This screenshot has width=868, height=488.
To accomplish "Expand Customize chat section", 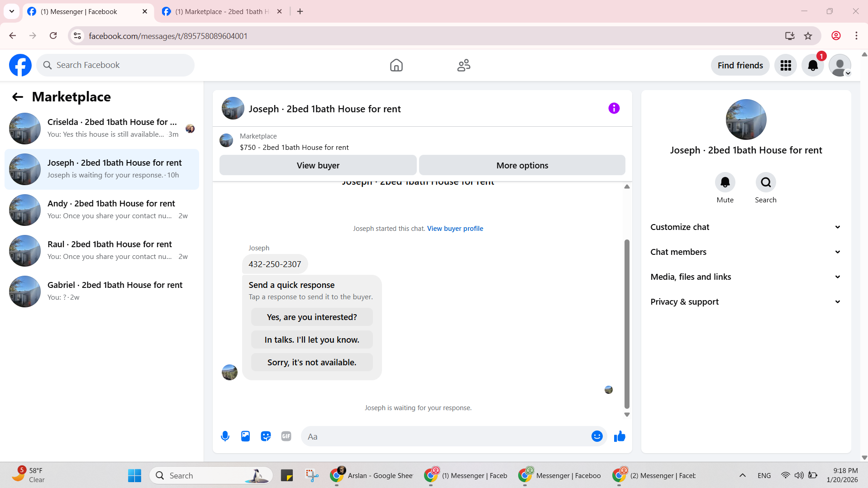I will pos(746,227).
